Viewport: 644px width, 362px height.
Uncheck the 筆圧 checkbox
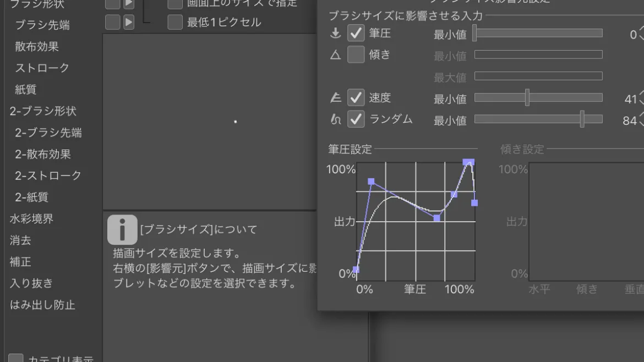356,33
